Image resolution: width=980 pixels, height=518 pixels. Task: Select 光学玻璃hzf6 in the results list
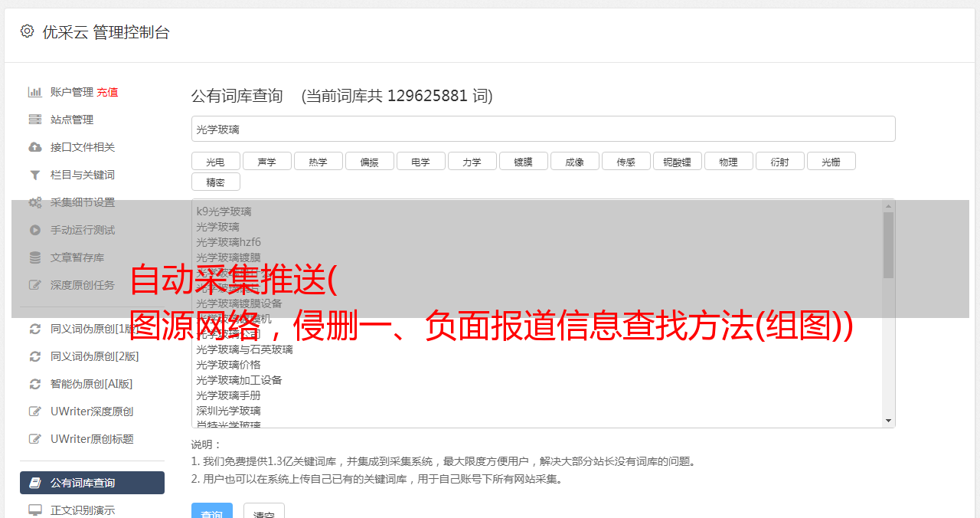click(228, 242)
